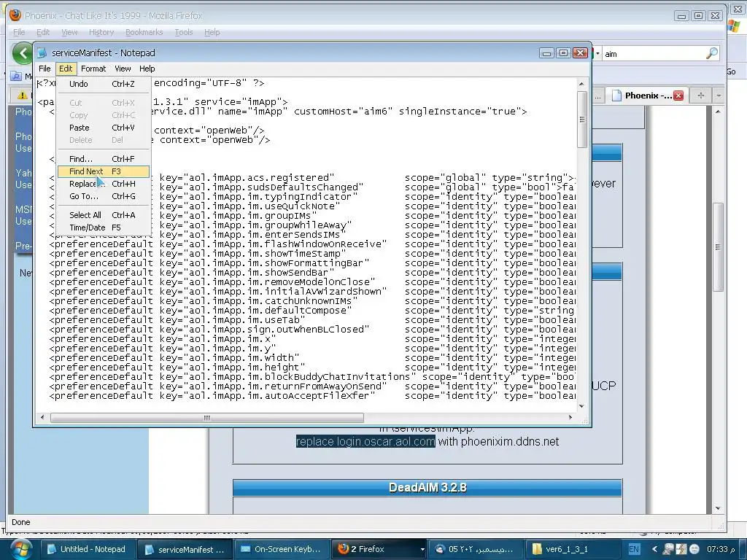
Task: Click Firefox back button
Action: (22, 53)
